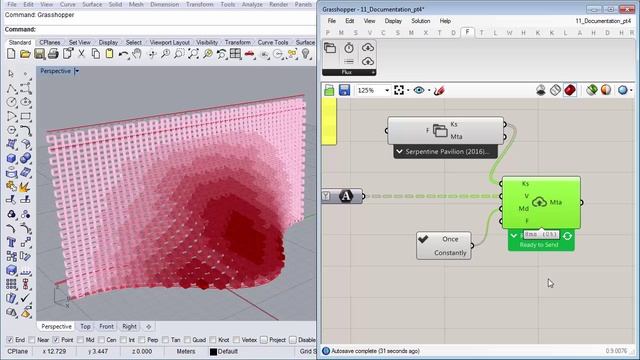
Task: Select Constantly in the value list
Action: [x=450, y=253]
